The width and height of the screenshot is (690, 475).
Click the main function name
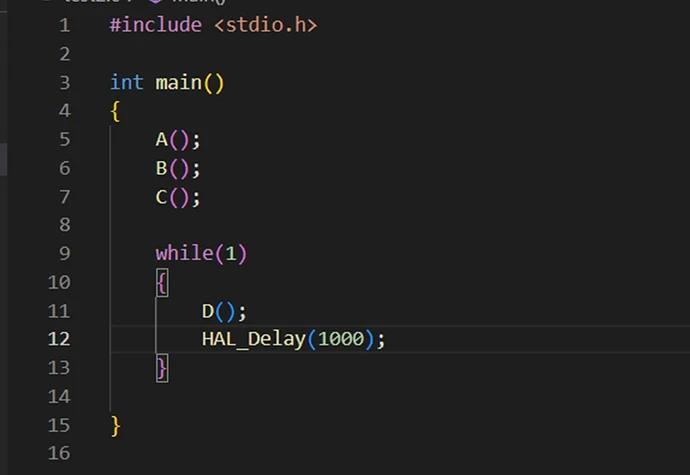(178, 83)
